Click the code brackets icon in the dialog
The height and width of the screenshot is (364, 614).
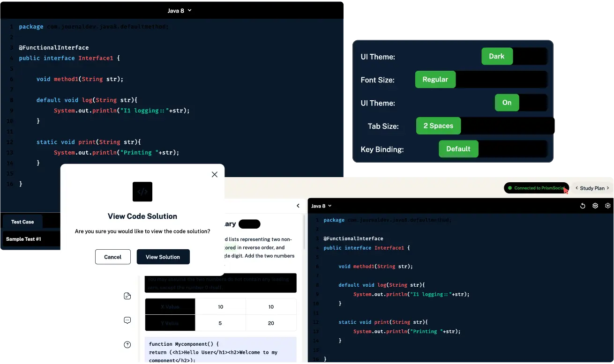[142, 192]
